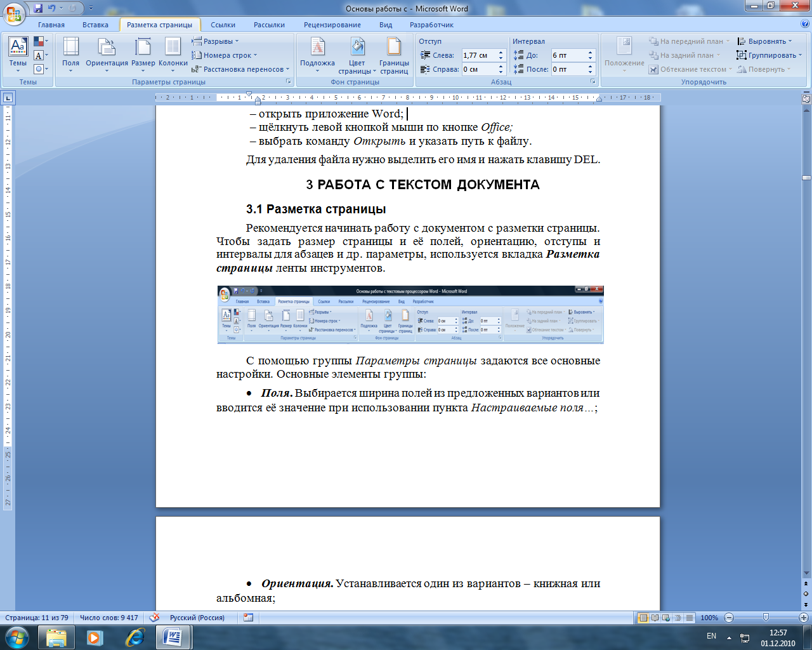This screenshot has width=812, height=650.
Task: Click the Поля (Margins) button
Action: point(71,55)
